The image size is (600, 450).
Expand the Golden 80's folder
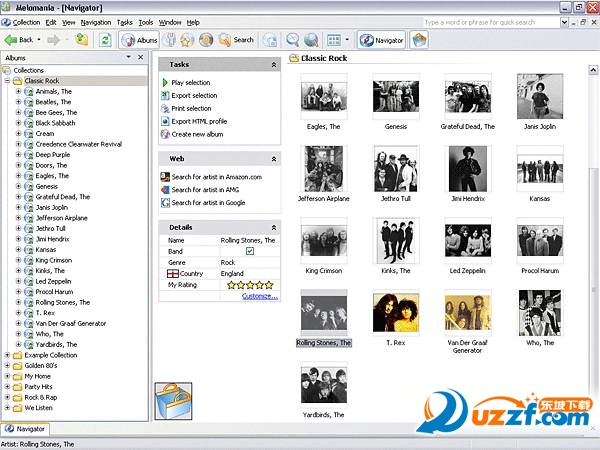[x=7, y=365]
